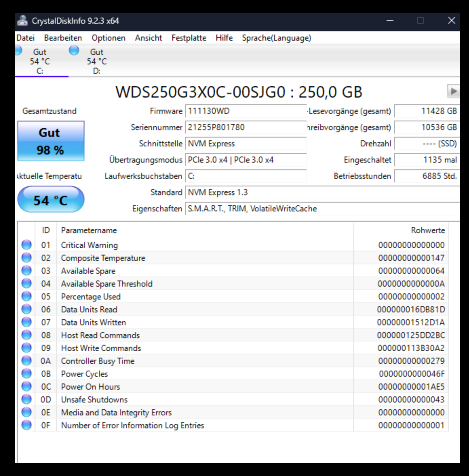Click the status orb for Available Spare row 03
The height and width of the screenshot is (476, 469).
point(26,271)
